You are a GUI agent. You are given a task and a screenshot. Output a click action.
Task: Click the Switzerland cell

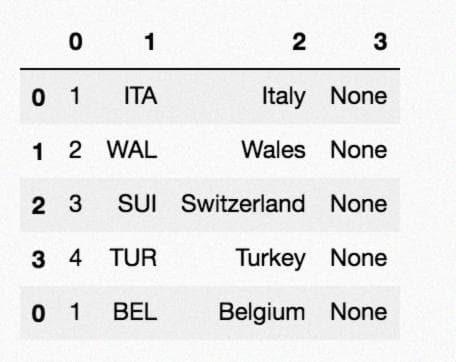click(243, 204)
